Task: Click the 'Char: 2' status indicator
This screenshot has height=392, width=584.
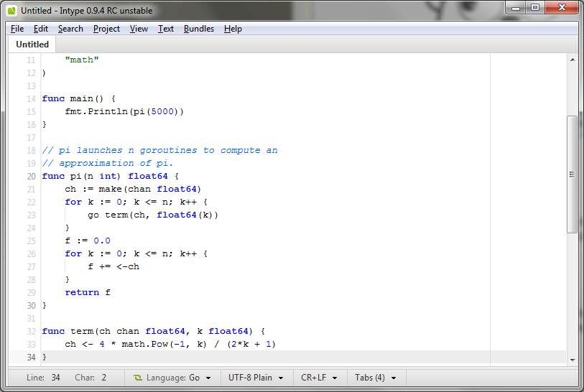Action: pyautogui.click(x=91, y=378)
